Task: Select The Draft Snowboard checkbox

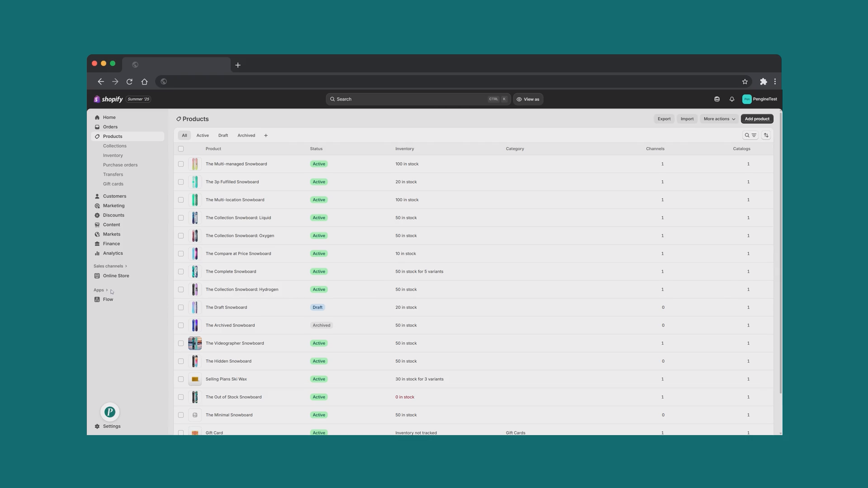Action: [181, 308]
